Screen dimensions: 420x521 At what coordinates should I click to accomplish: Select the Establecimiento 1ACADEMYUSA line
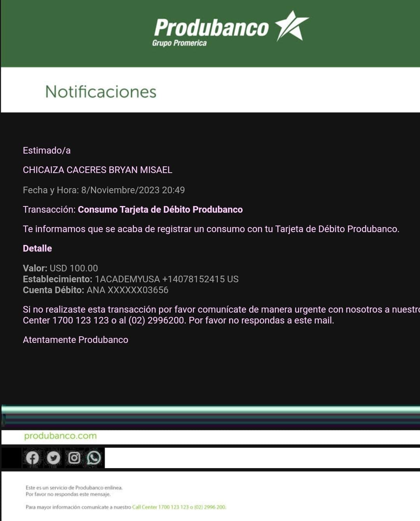tap(131, 279)
